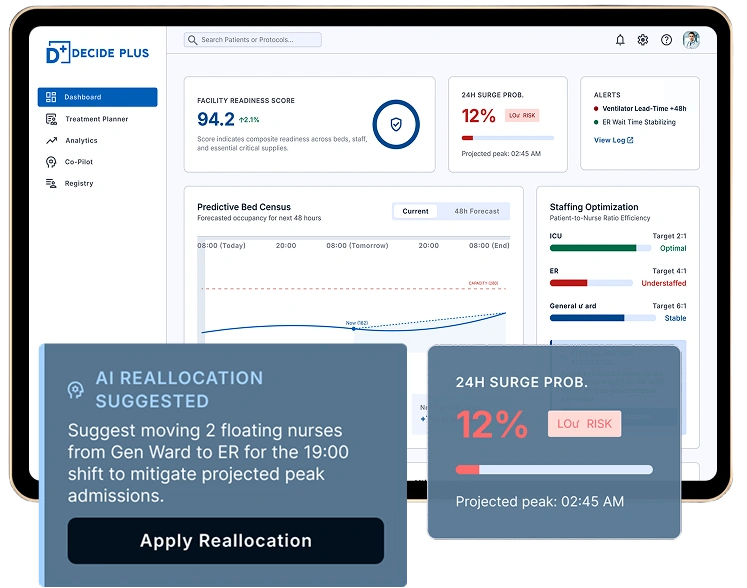The width and height of the screenshot is (747, 588).
Task: Focus the Search Patients or Protocols field
Action: coord(253,40)
